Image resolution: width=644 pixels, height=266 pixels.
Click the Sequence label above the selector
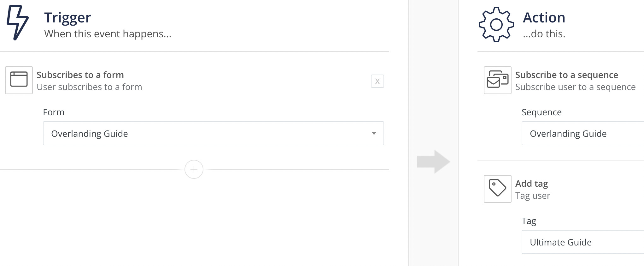click(541, 112)
